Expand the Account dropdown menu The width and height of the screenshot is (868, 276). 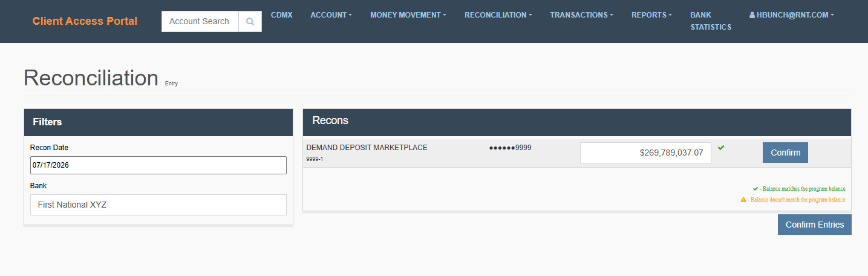click(x=331, y=15)
